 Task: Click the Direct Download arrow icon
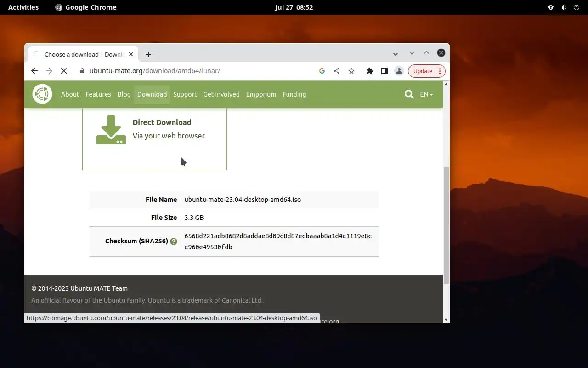[x=111, y=130]
